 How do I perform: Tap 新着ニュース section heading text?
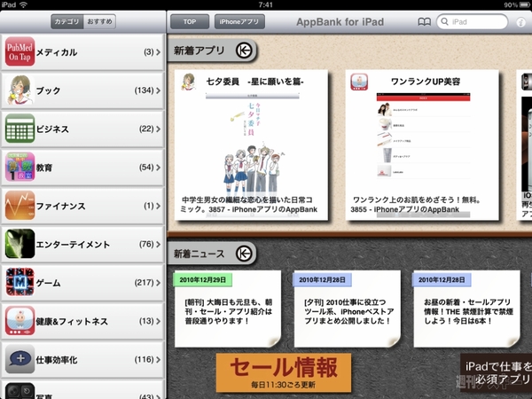pyautogui.click(x=199, y=254)
